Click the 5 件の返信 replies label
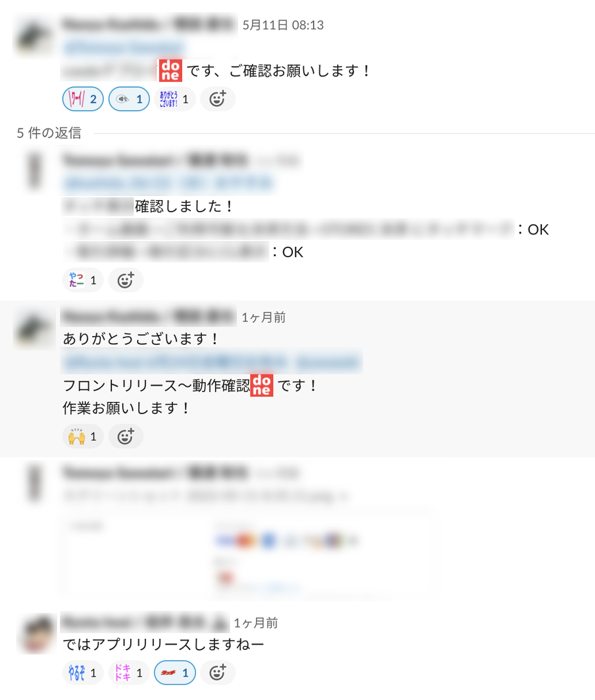The width and height of the screenshot is (595, 700). coord(49,133)
